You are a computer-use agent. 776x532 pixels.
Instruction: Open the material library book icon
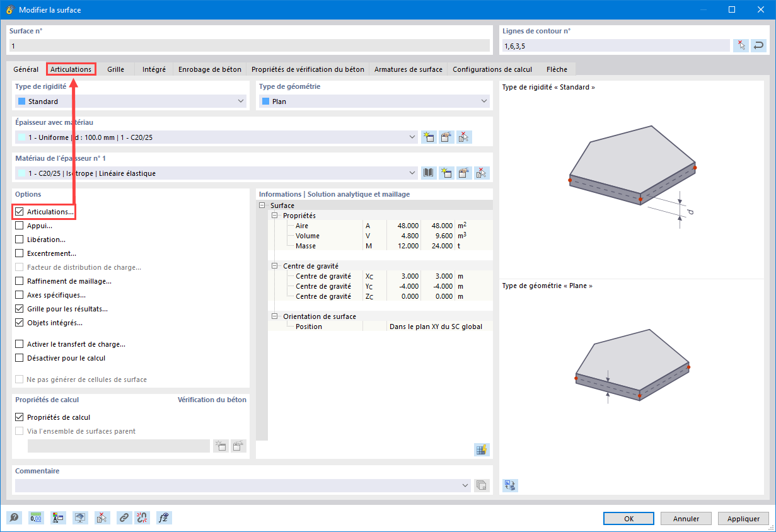(x=429, y=173)
